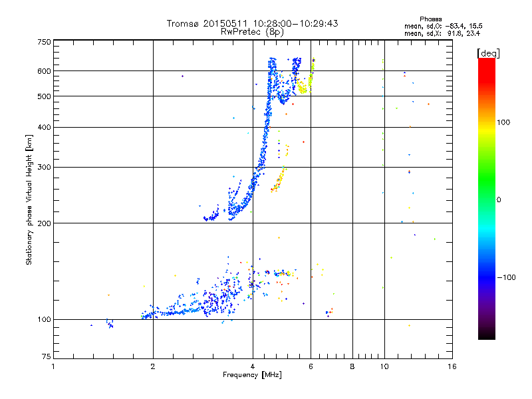
Task: Click the '[deg]' colorbar label
Action: (x=488, y=53)
